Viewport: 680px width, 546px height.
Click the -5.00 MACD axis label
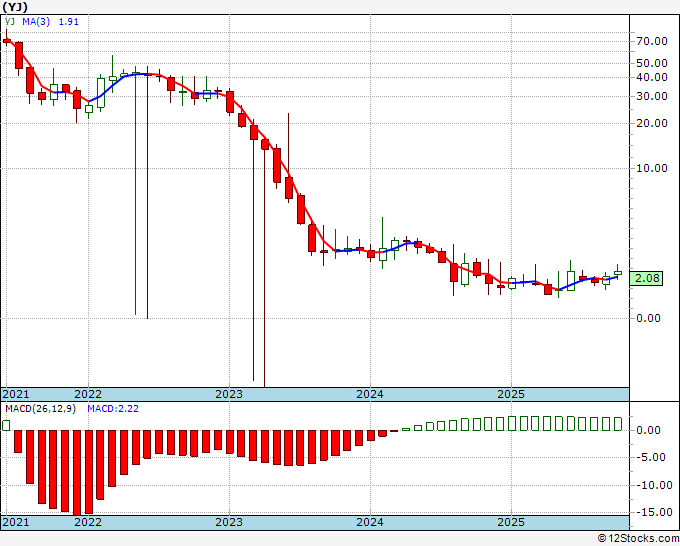click(650, 458)
